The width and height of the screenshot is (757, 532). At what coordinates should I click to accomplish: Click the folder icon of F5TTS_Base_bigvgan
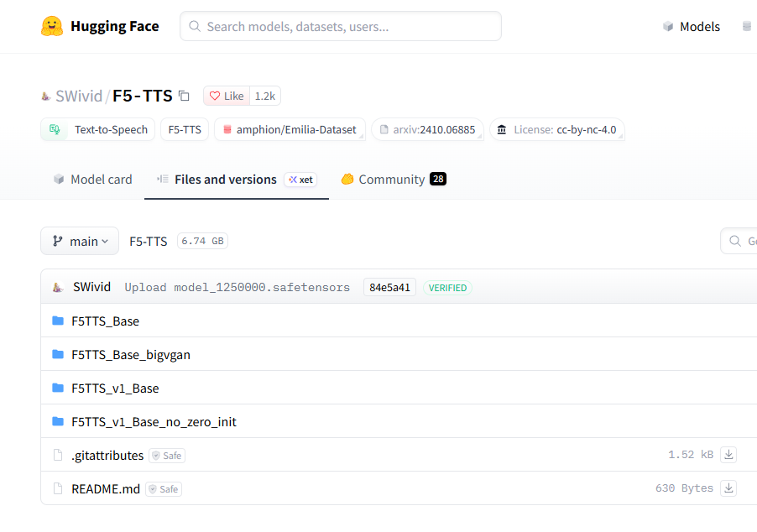(x=58, y=354)
